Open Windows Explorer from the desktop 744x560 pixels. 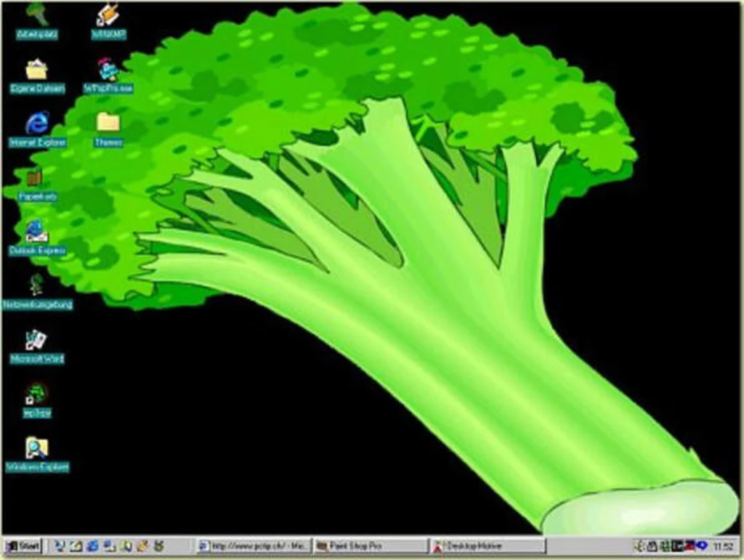pos(35,450)
